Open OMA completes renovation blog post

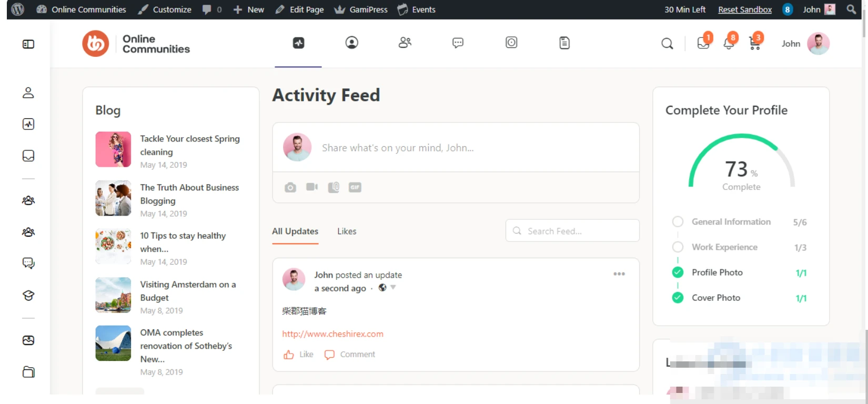point(186,346)
